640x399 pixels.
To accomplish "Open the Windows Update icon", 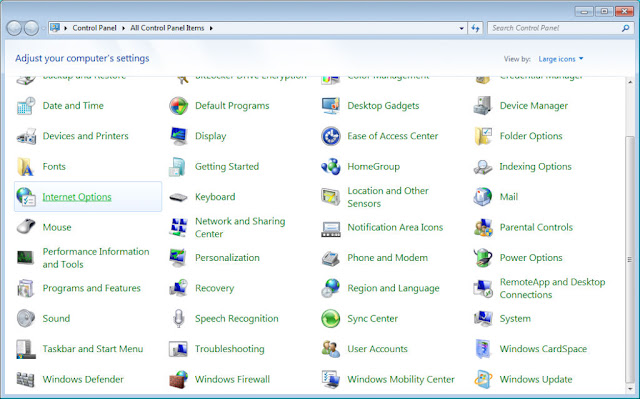I will point(483,379).
